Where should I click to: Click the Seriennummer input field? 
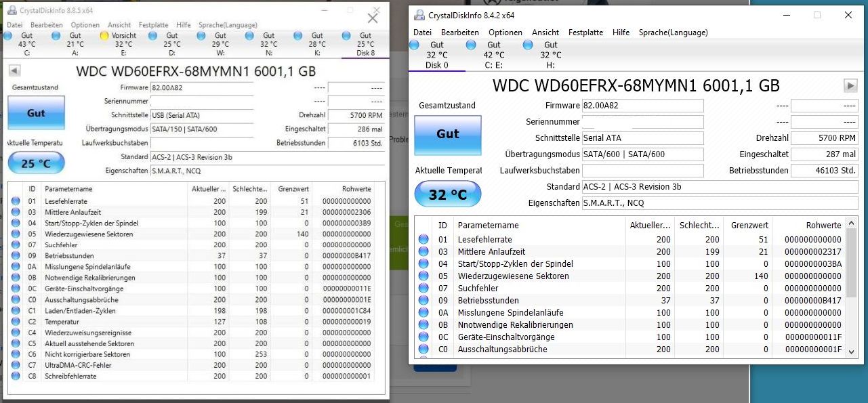coord(642,122)
